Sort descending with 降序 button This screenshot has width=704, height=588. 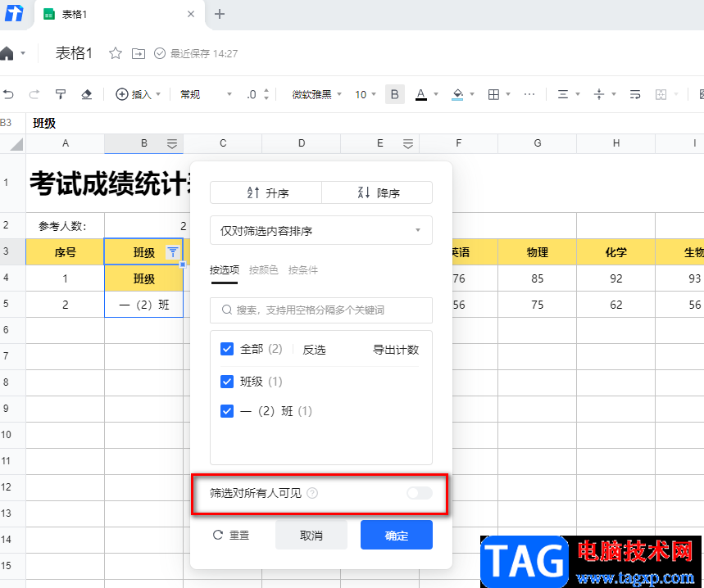tap(377, 192)
